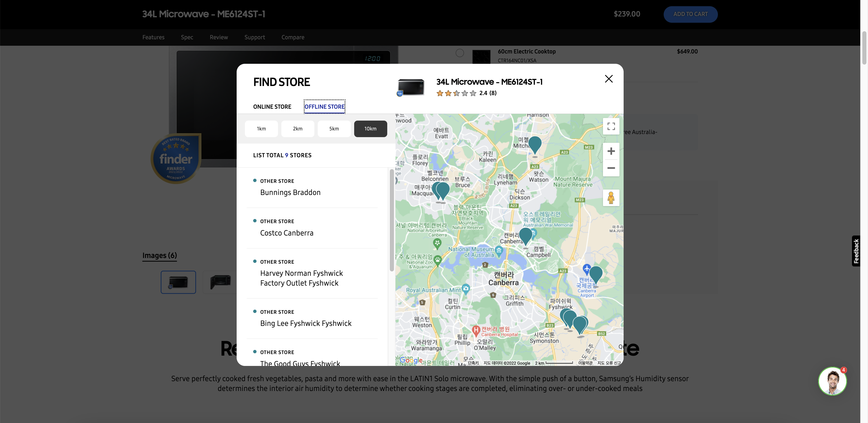Click the store pin in Canberra city
Image resolution: width=868 pixels, height=423 pixels.
point(525,237)
